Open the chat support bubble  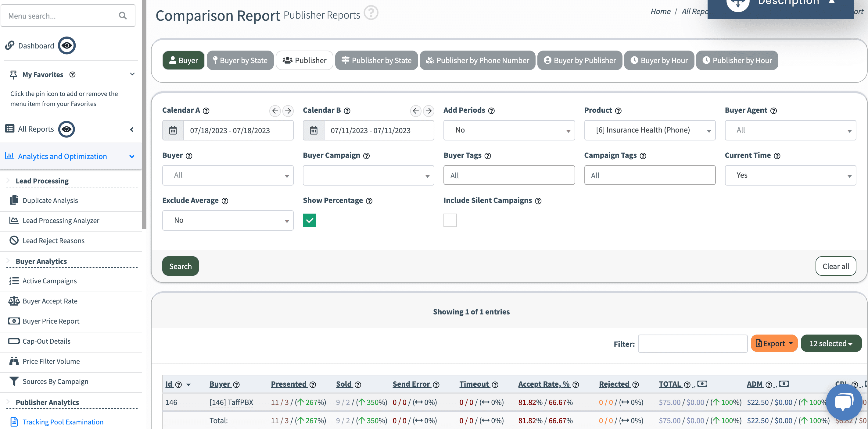coord(844,402)
